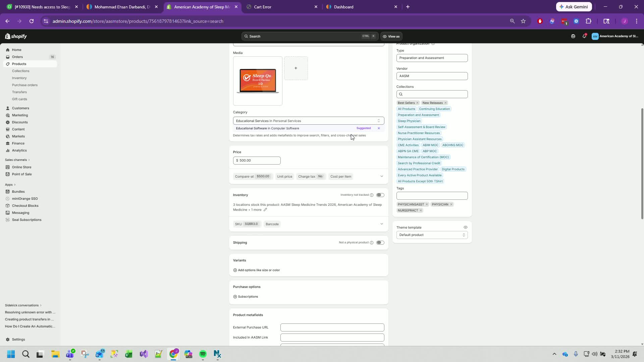The height and width of the screenshot is (362, 644).
Task: Open Orders in the sidebar
Action: (x=17, y=57)
